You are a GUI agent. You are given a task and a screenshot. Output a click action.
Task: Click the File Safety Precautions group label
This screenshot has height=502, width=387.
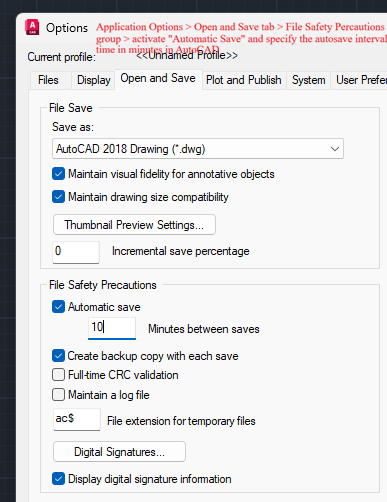click(103, 285)
